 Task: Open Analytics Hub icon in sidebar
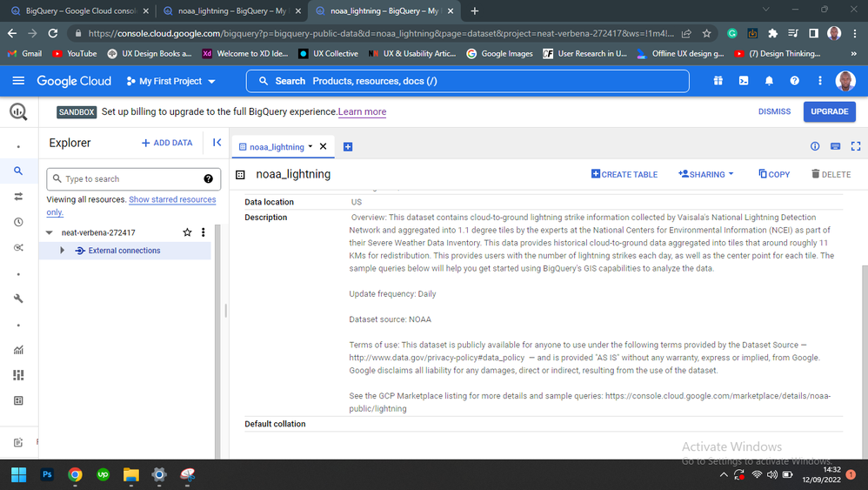18,247
